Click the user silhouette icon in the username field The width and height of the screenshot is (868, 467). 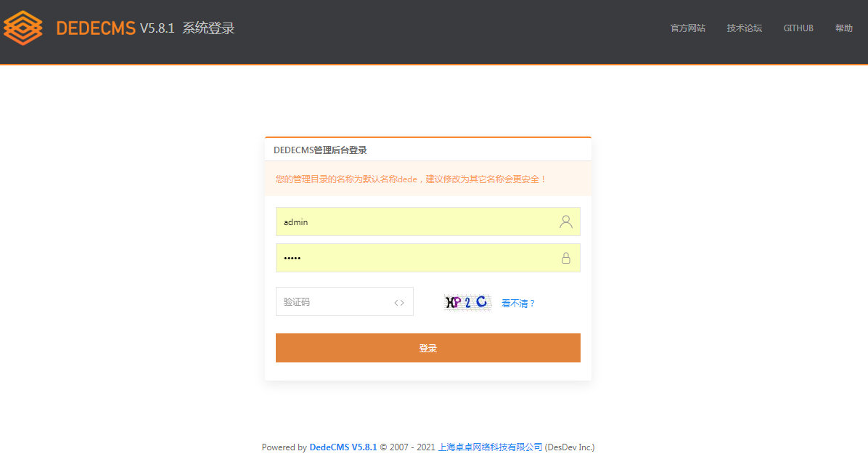(x=566, y=222)
